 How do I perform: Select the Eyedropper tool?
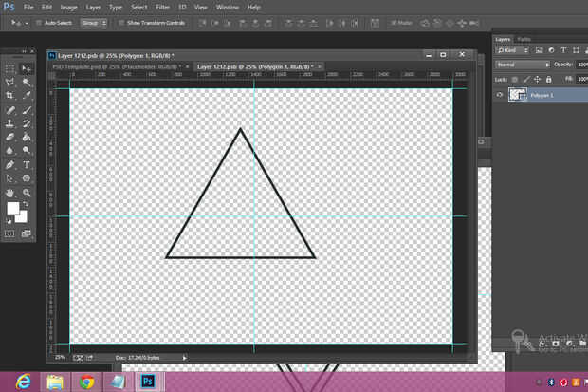click(x=27, y=95)
